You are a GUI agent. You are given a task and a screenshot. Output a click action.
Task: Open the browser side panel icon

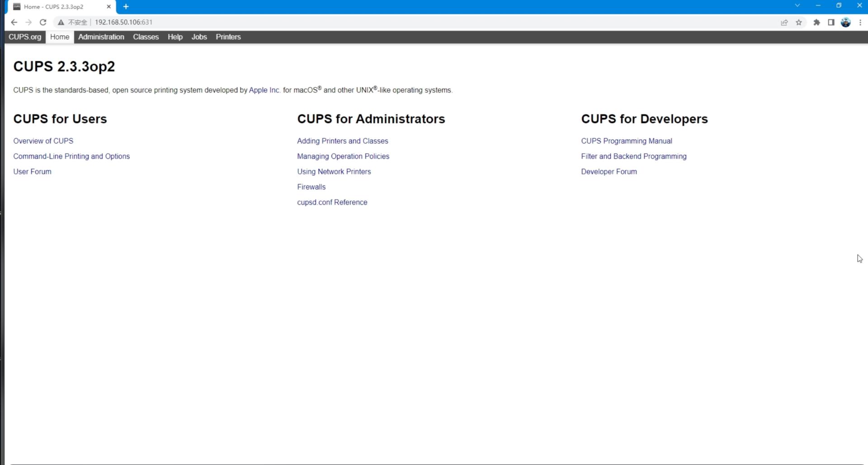831,22
